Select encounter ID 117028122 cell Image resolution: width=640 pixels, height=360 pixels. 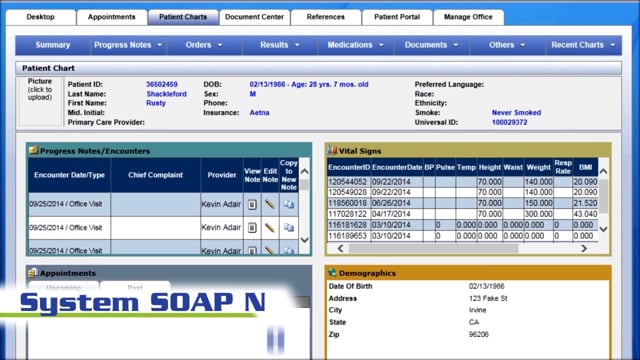point(349,214)
